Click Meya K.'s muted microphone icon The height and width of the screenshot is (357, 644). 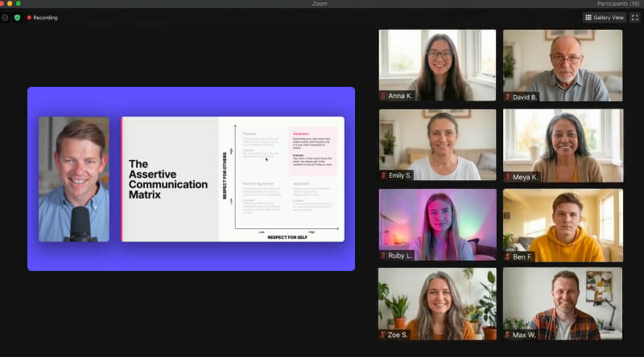click(508, 176)
